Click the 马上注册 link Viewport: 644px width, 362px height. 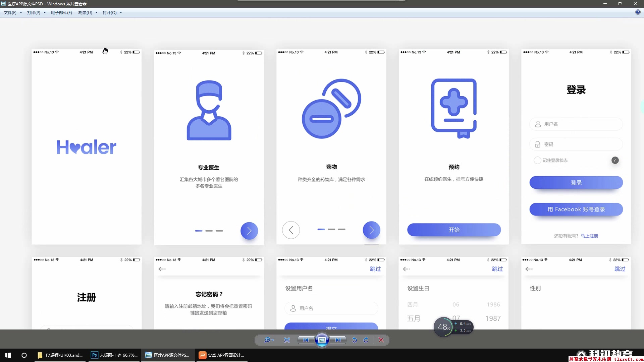click(x=589, y=236)
